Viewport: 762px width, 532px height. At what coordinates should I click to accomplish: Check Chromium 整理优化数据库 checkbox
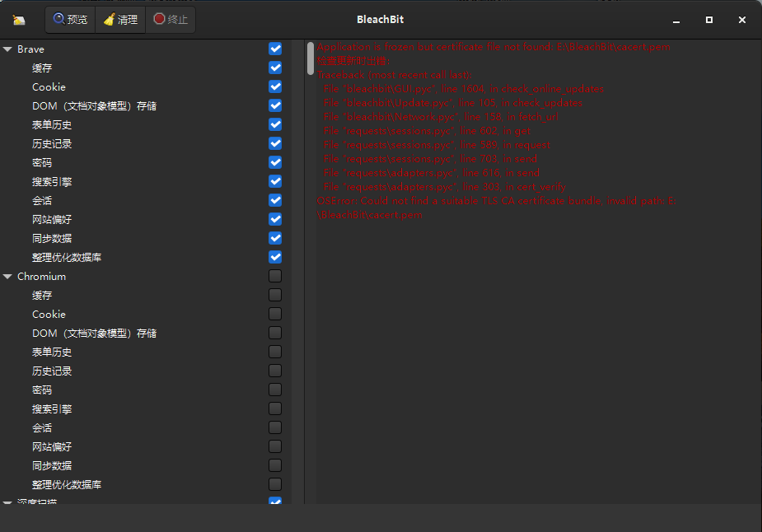(x=275, y=484)
